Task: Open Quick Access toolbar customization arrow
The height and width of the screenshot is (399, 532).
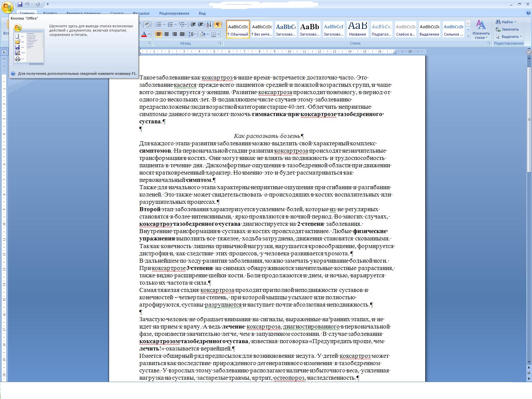Action: (48, 4)
